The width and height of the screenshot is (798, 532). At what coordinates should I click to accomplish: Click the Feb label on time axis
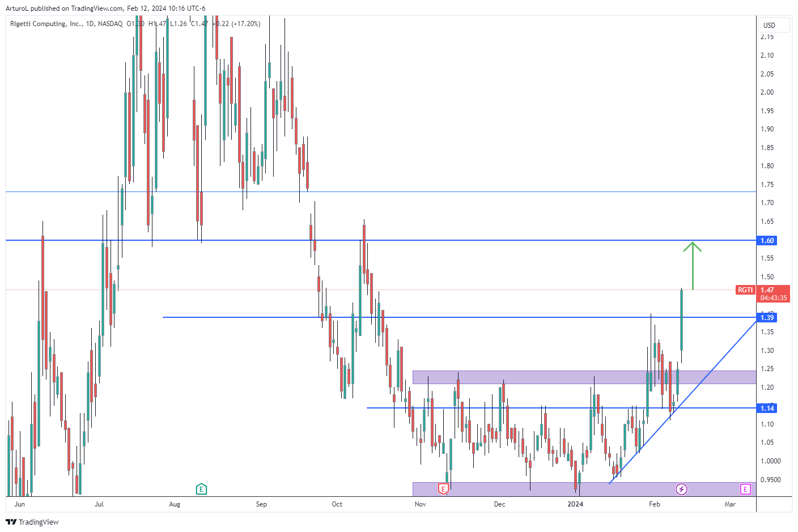click(x=655, y=504)
